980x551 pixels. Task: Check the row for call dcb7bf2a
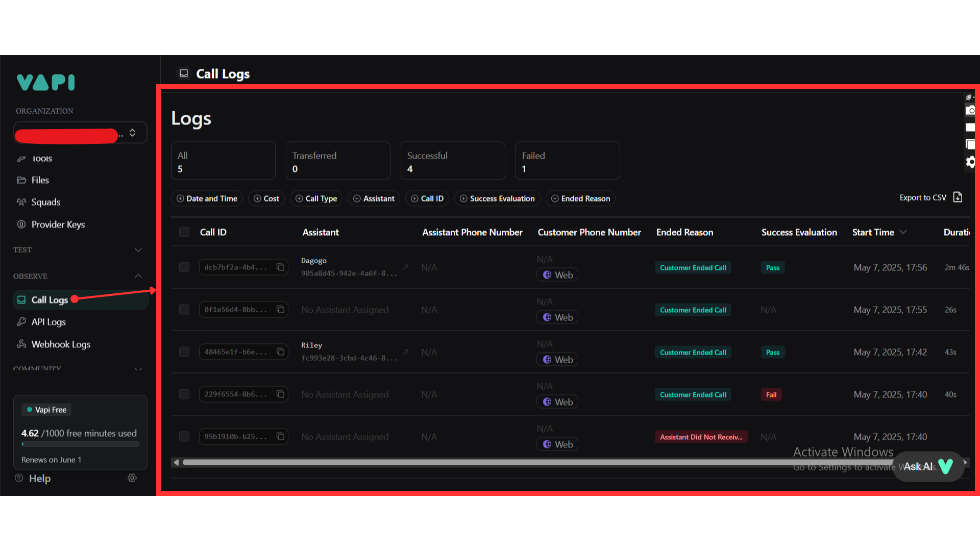(184, 267)
